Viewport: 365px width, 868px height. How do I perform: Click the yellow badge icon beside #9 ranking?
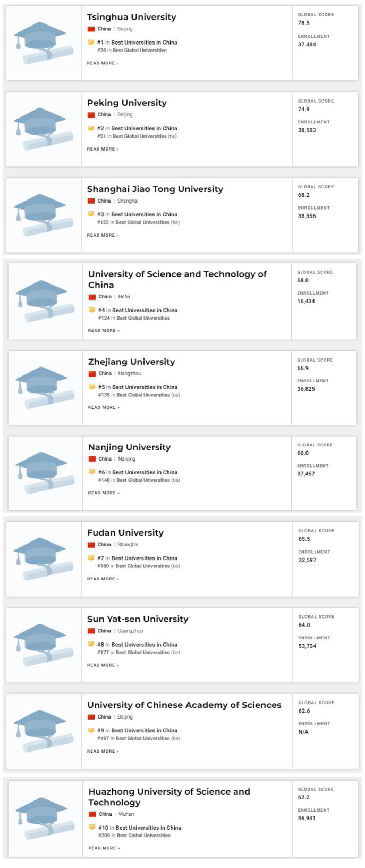pos(91,730)
